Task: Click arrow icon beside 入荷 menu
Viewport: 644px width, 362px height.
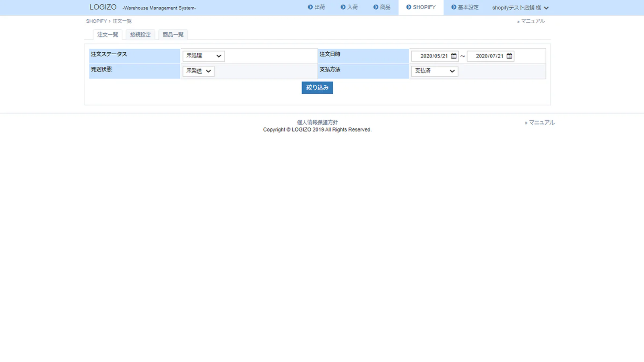Action: tap(343, 7)
